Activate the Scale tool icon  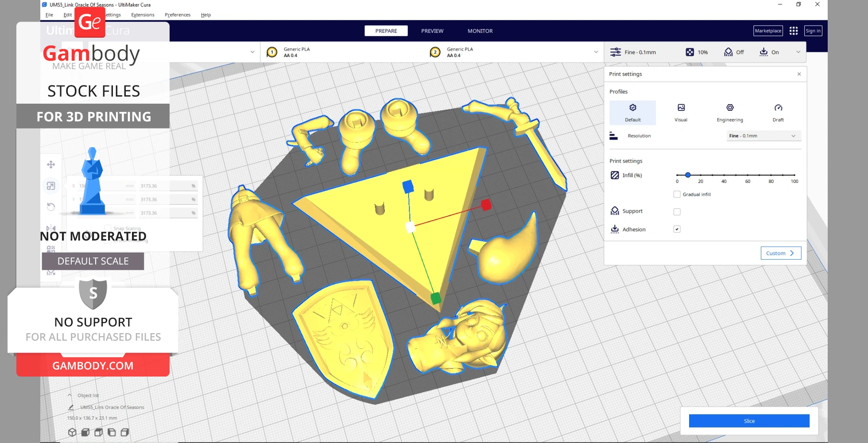[51, 186]
